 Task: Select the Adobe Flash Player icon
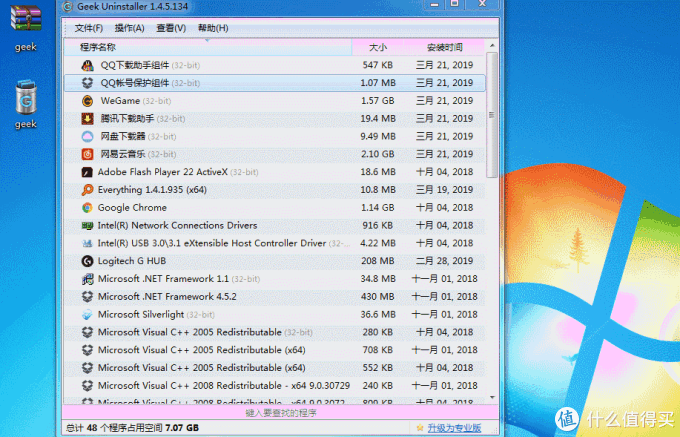click(x=87, y=172)
